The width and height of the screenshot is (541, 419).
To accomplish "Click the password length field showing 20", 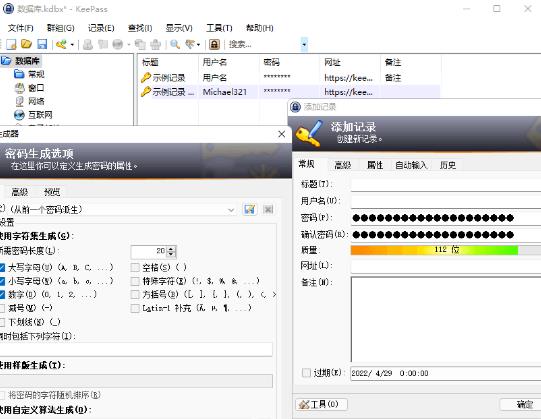I will [x=149, y=251].
